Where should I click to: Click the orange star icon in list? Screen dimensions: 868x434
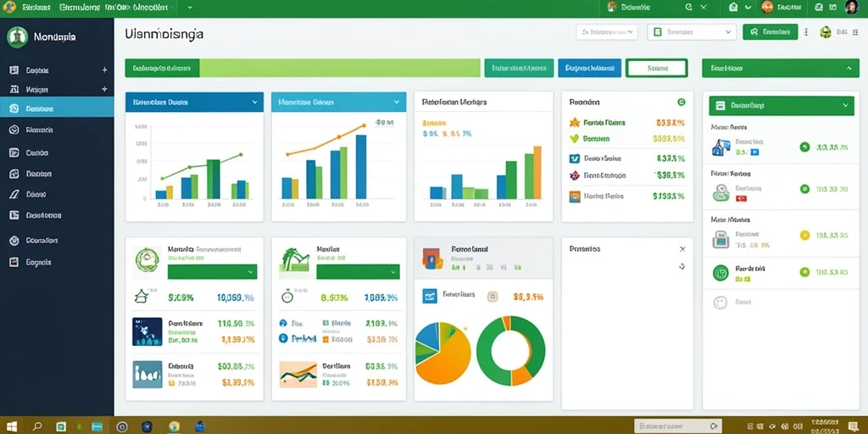(x=574, y=122)
